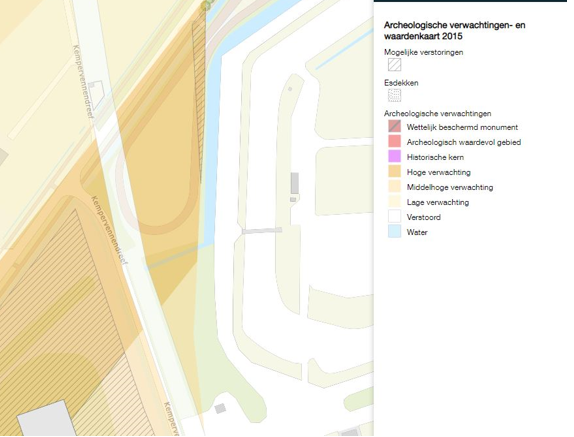Click the small gray bridge over the moat

click(262, 231)
